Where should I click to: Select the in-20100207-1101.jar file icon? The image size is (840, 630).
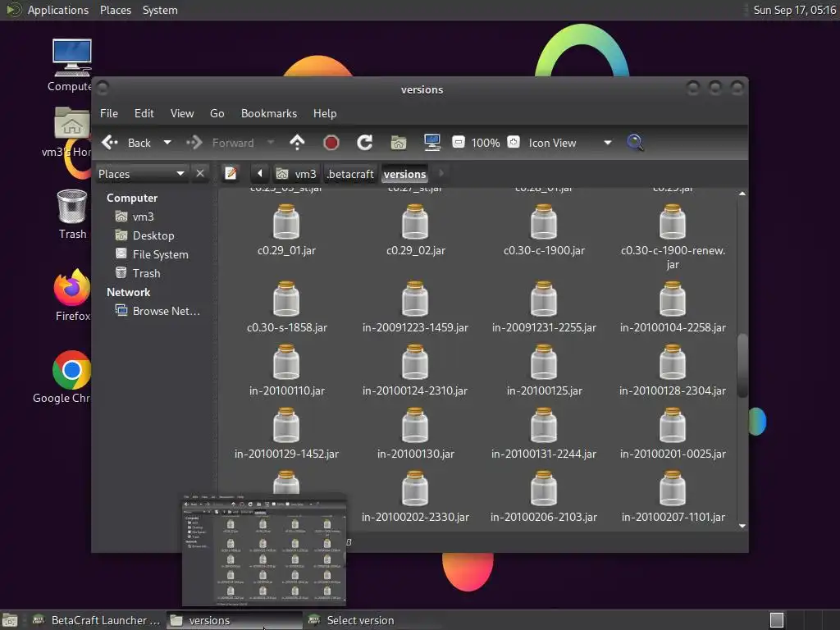[x=673, y=489]
